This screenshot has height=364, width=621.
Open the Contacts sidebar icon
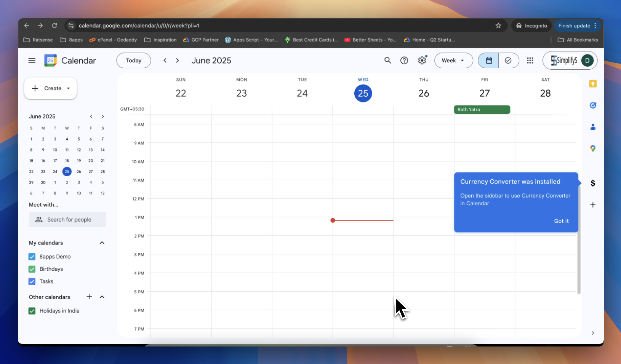coord(593,127)
